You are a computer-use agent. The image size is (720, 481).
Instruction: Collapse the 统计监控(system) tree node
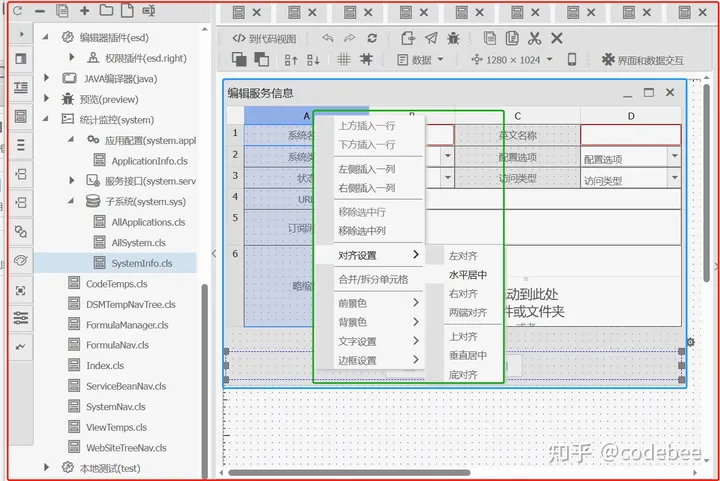[x=47, y=119]
